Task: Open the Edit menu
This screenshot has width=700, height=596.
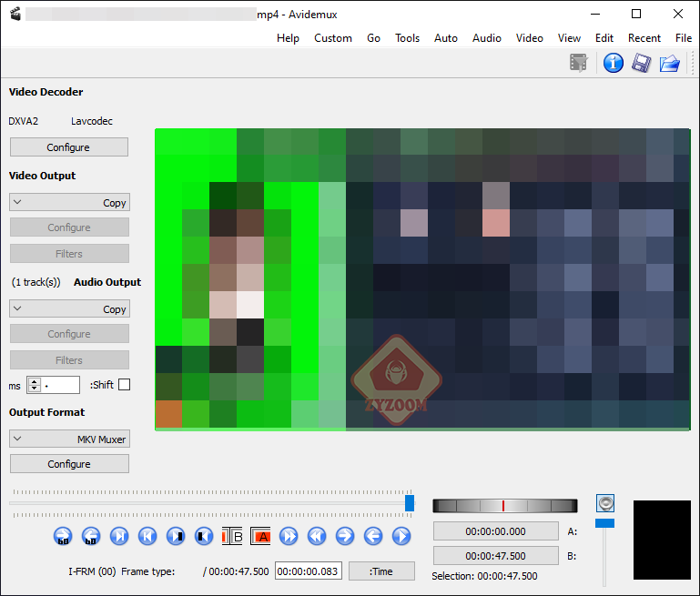Action: (x=604, y=38)
